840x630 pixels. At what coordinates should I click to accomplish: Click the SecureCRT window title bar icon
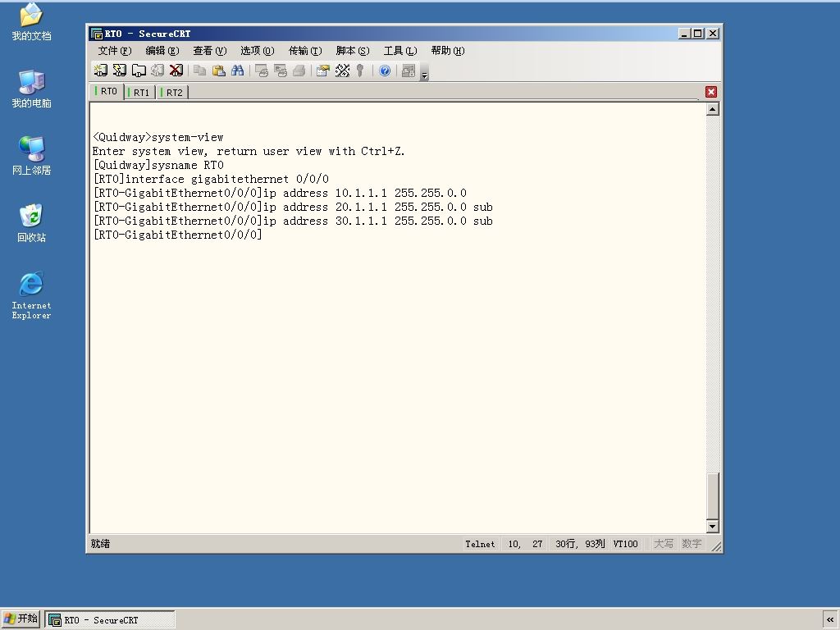coord(97,34)
